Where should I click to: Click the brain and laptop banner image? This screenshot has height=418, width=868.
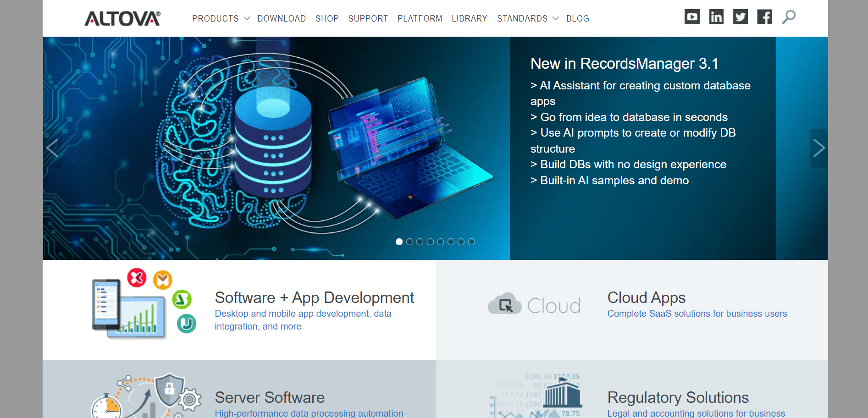[276, 148]
